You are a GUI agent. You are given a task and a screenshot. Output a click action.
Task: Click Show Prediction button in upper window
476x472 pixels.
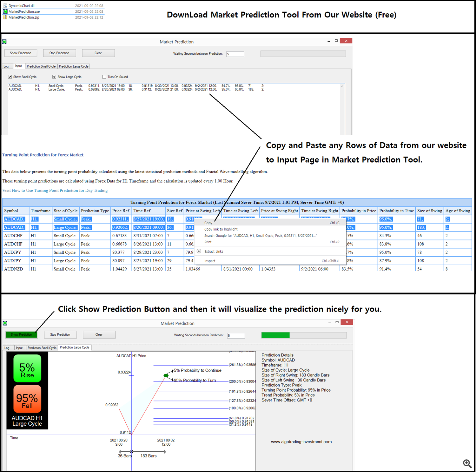tap(21, 53)
